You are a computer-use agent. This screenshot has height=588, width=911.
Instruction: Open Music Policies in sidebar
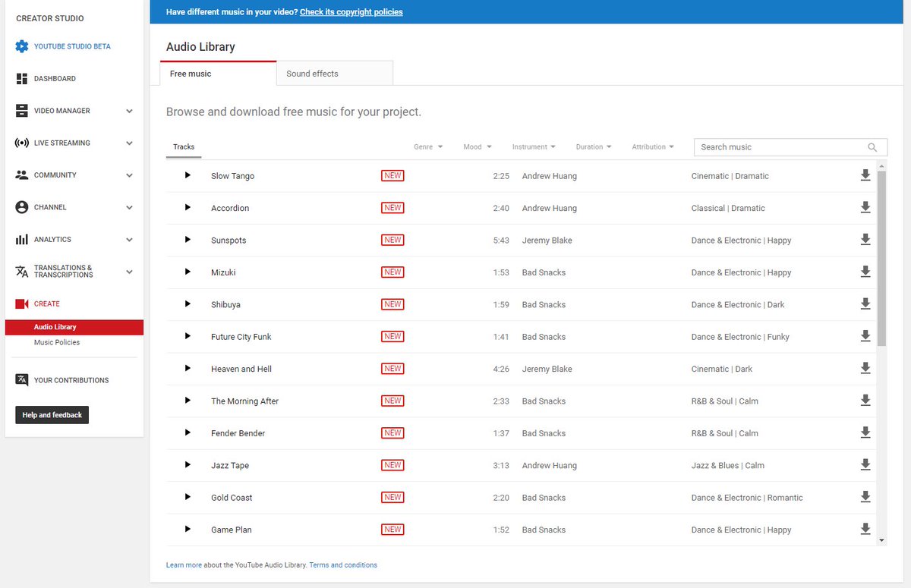[57, 342]
